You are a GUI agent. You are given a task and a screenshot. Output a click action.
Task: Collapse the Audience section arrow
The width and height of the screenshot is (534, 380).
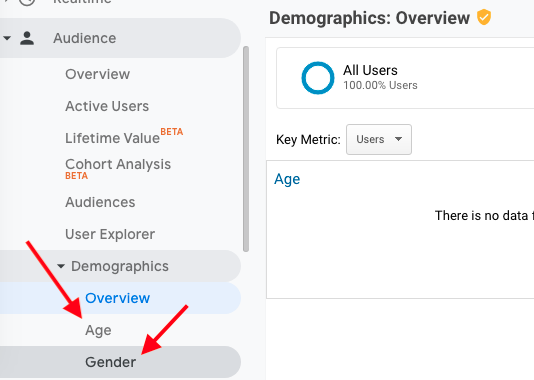(x=7, y=38)
